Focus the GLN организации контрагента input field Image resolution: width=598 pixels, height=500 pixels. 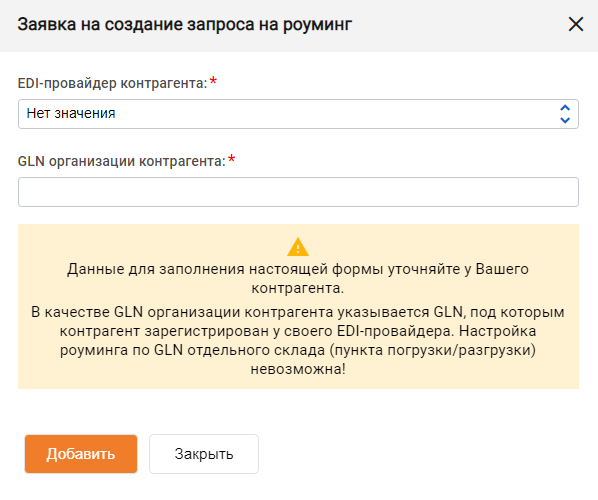click(x=298, y=192)
